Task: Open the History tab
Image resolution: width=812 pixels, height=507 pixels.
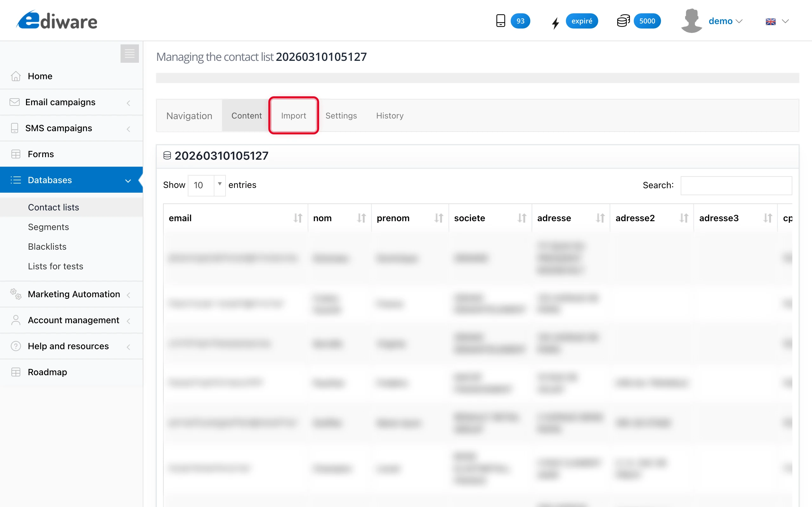Action: click(390, 115)
